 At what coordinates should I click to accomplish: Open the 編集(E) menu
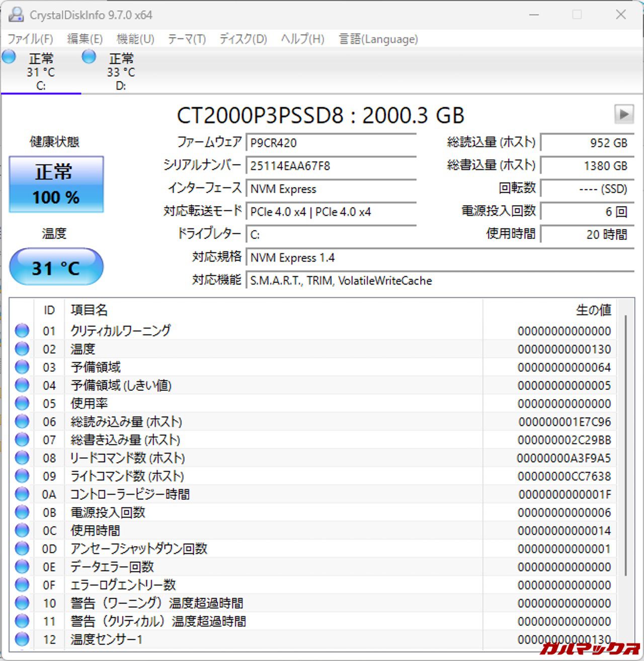point(85,39)
